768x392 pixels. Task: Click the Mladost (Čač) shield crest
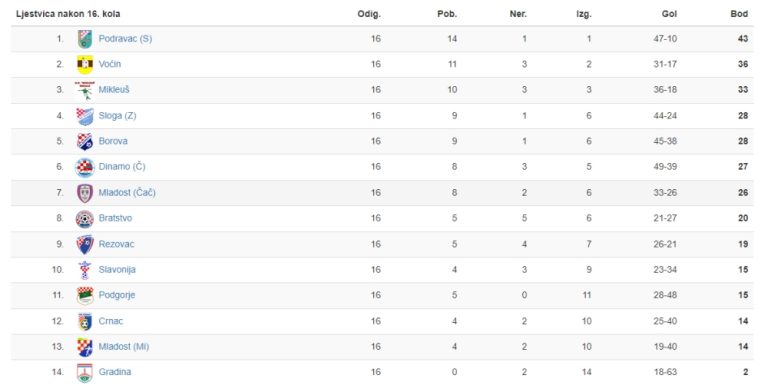click(85, 193)
